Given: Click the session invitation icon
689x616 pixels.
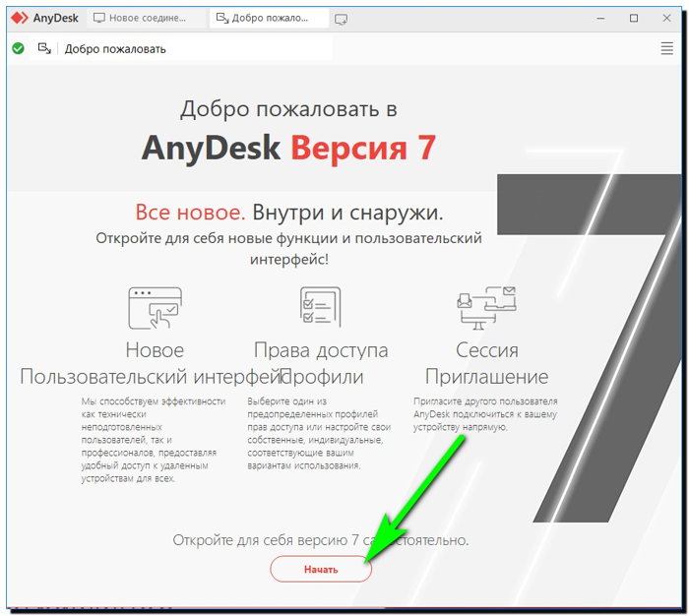Looking at the screenshot, I should (486, 307).
